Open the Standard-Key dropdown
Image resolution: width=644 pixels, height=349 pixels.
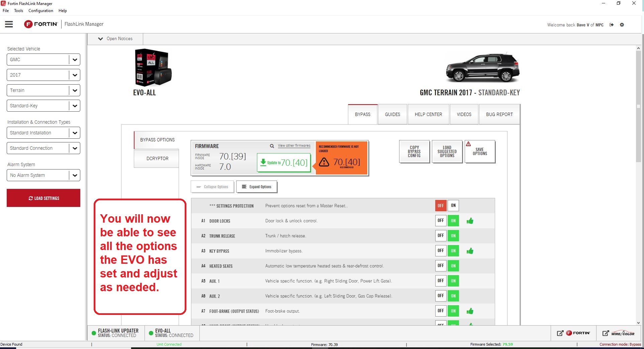(43, 106)
